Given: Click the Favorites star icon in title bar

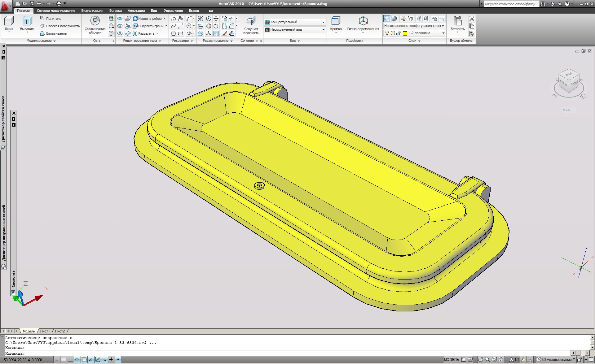Looking at the screenshot, I should point(560,4).
